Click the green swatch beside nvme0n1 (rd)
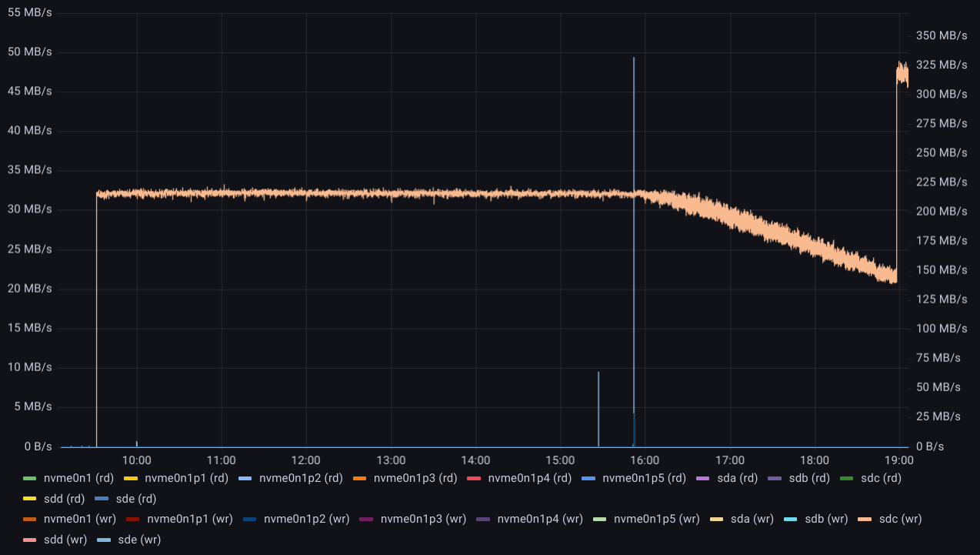 (31, 479)
